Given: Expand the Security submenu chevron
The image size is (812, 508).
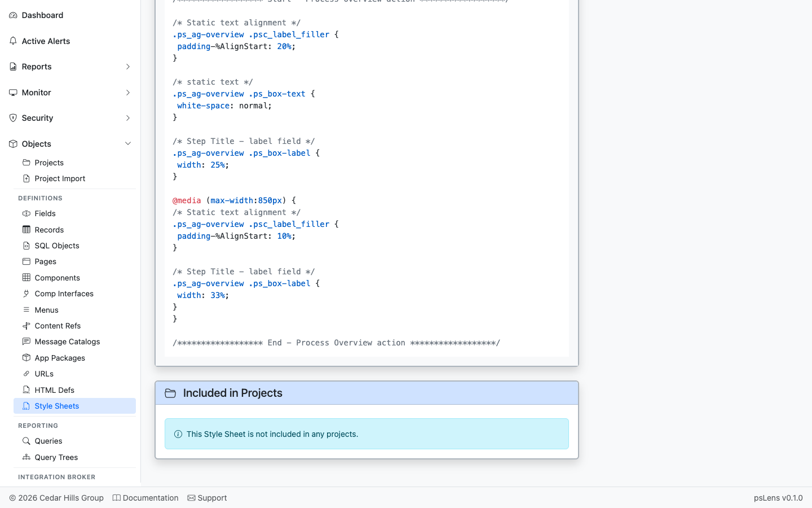Looking at the screenshot, I should (128, 118).
